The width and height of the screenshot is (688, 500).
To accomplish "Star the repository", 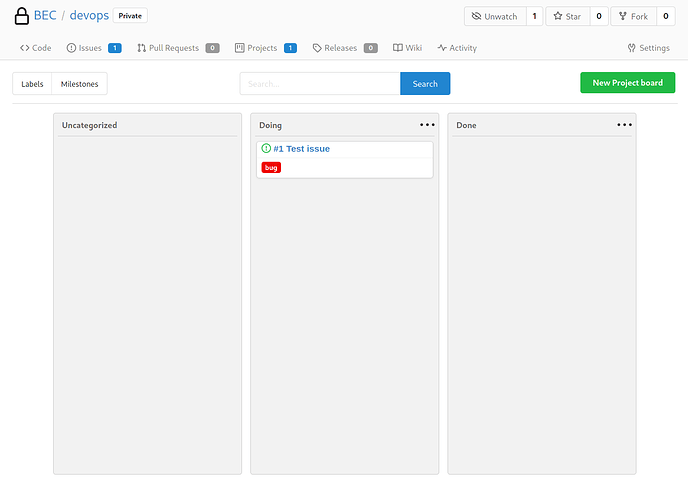I will click(567, 16).
